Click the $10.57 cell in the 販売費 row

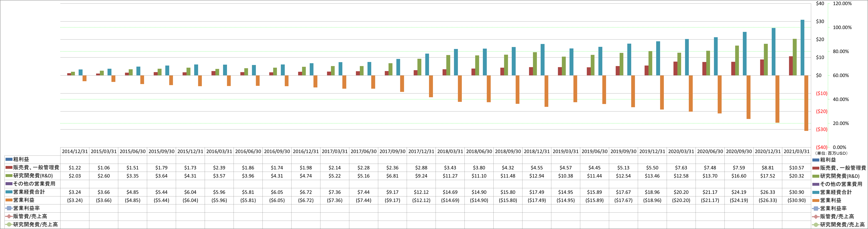pyautogui.click(x=796, y=168)
